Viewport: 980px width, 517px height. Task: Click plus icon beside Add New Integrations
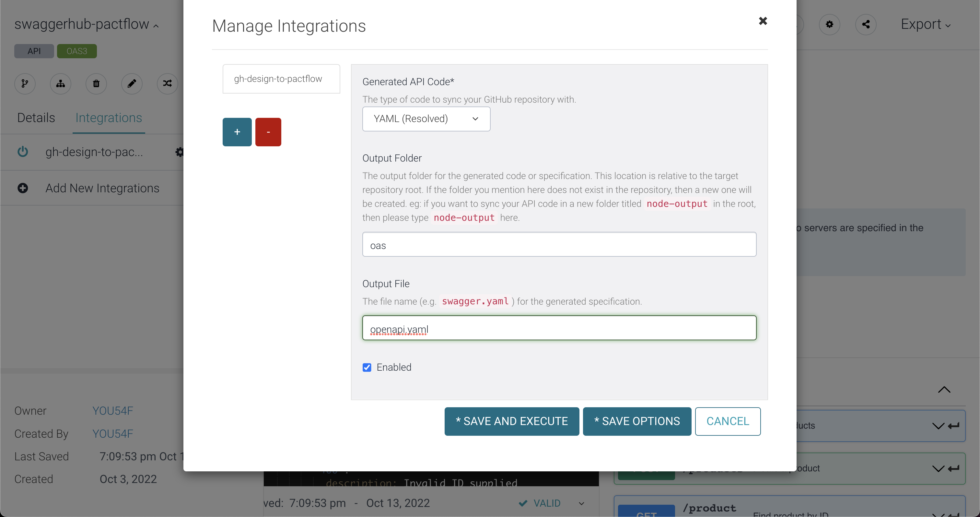click(x=23, y=188)
